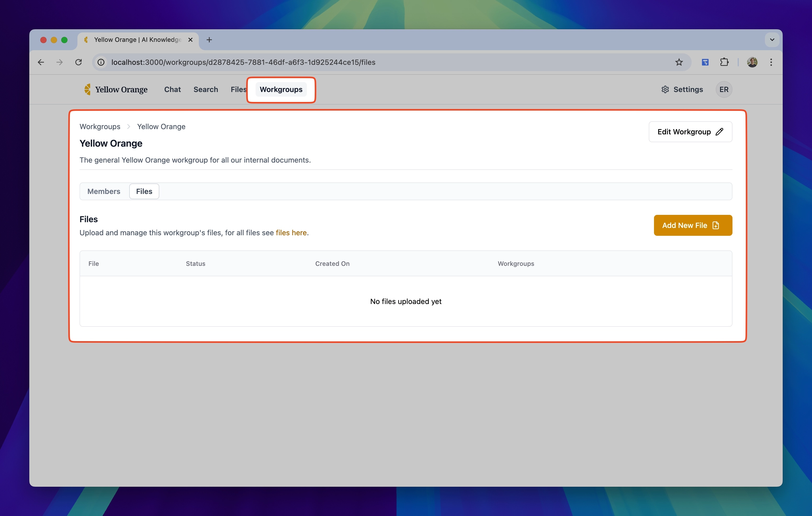Image resolution: width=812 pixels, height=516 pixels.
Task: Open Settings via the gear icon
Action: pyautogui.click(x=665, y=89)
